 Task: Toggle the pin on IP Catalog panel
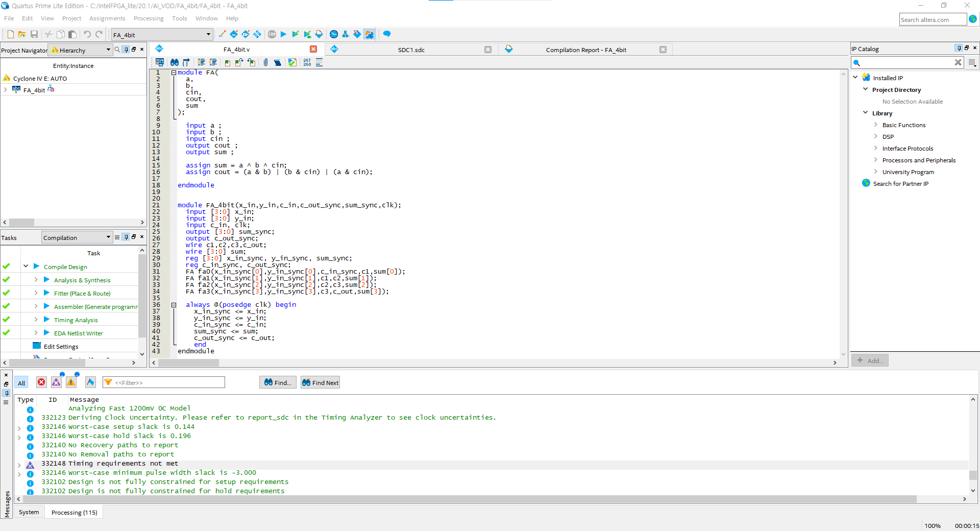tap(959, 48)
